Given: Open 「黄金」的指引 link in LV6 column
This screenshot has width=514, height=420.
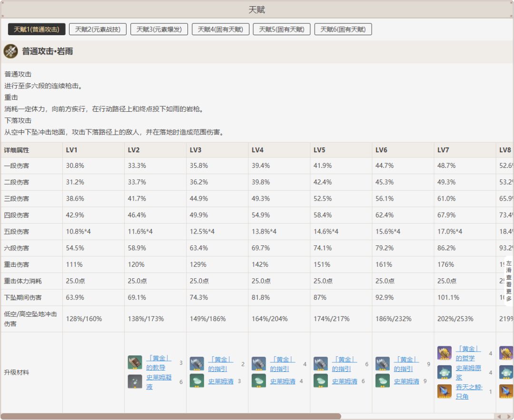Looking at the screenshot, I should 406,364.
